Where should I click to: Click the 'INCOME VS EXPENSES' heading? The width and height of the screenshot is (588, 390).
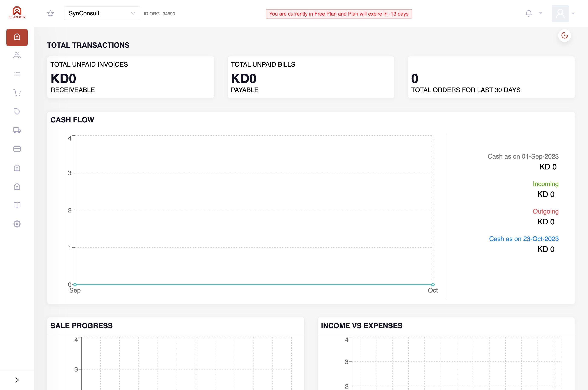tap(361, 325)
